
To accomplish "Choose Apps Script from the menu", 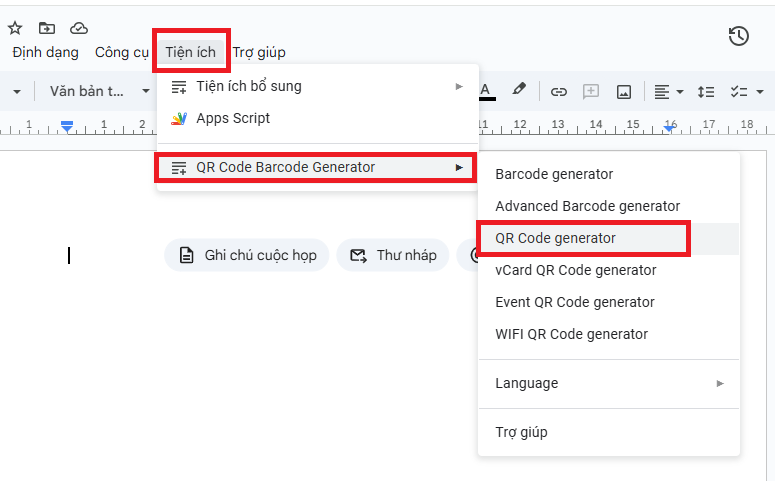I will pyautogui.click(x=233, y=118).
